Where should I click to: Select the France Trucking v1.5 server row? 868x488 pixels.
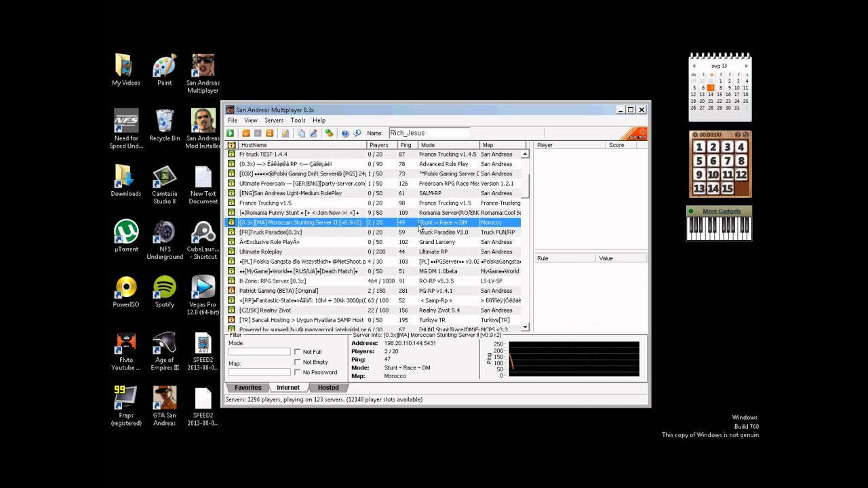pyautogui.click(x=373, y=203)
